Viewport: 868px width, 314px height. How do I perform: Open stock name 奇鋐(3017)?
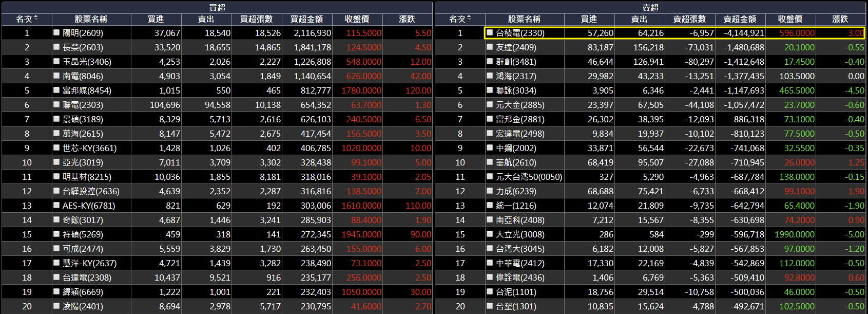pyautogui.click(x=83, y=220)
